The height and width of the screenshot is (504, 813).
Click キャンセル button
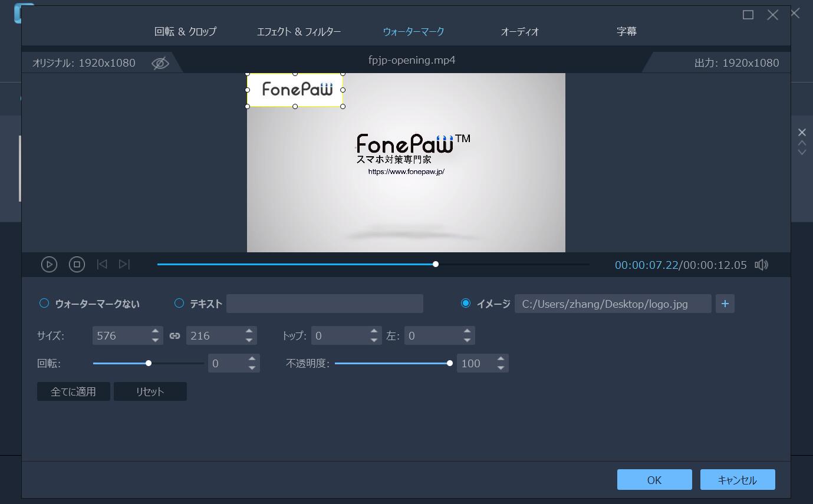(x=738, y=480)
